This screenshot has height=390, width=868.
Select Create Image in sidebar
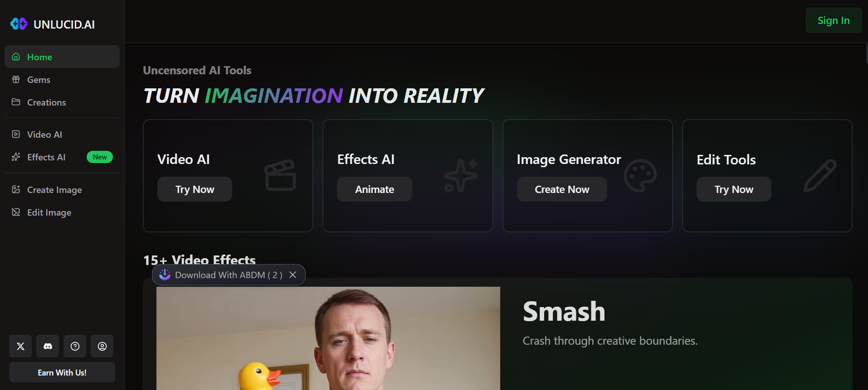pyautogui.click(x=62, y=190)
